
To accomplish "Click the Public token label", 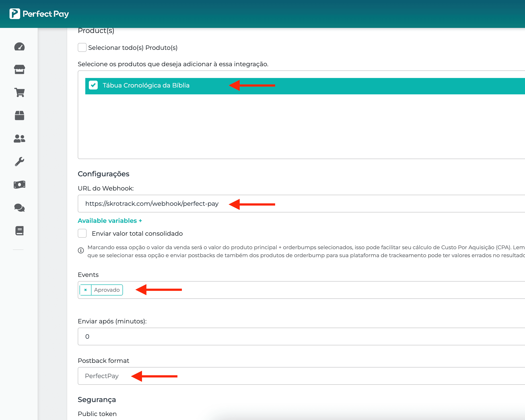I will click(x=97, y=414).
